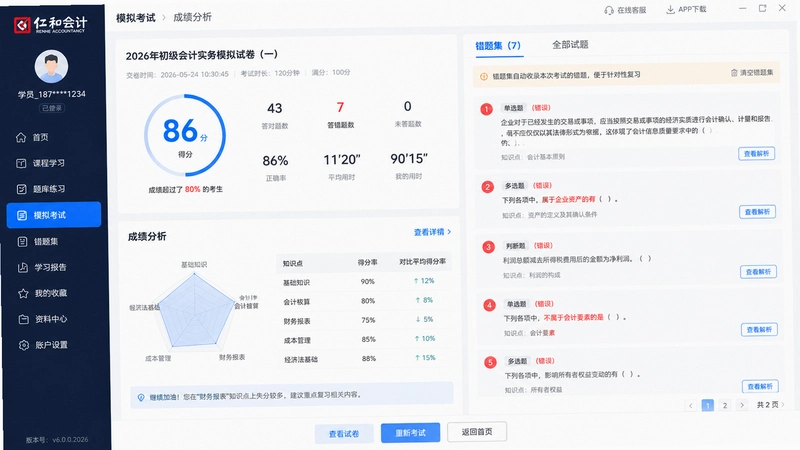Click red number badge 3 of wrong question
The width and height of the screenshot is (800, 450).
click(x=488, y=247)
